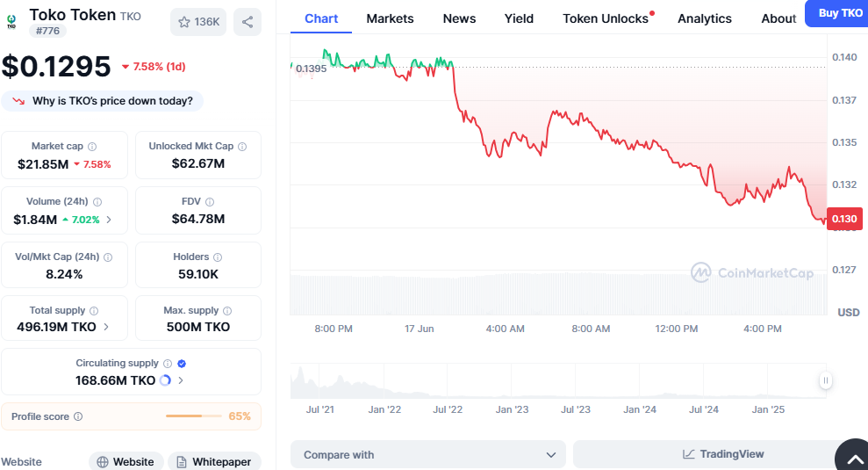Click the historical range navigator mini chart
868x470 pixels.
pyautogui.click(x=557, y=380)
